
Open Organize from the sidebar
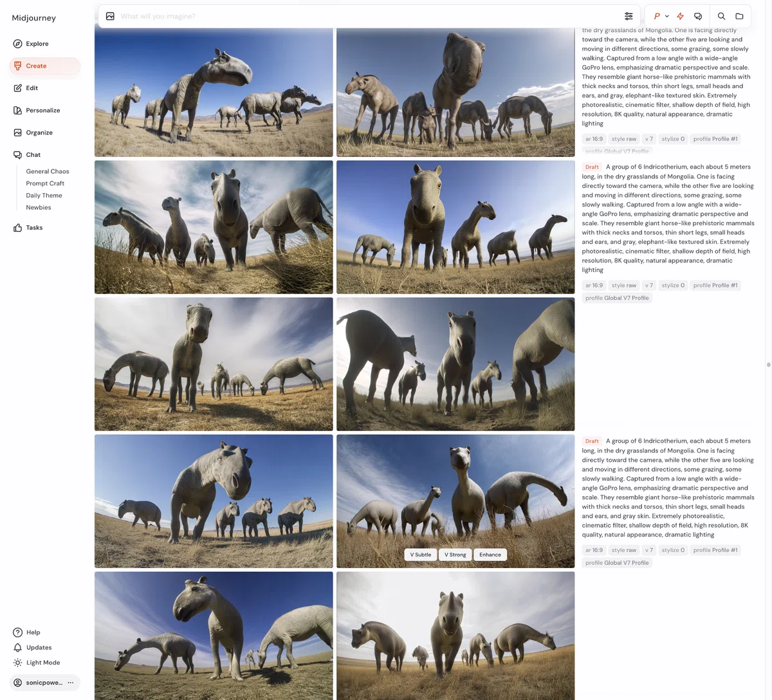[33, 133]
